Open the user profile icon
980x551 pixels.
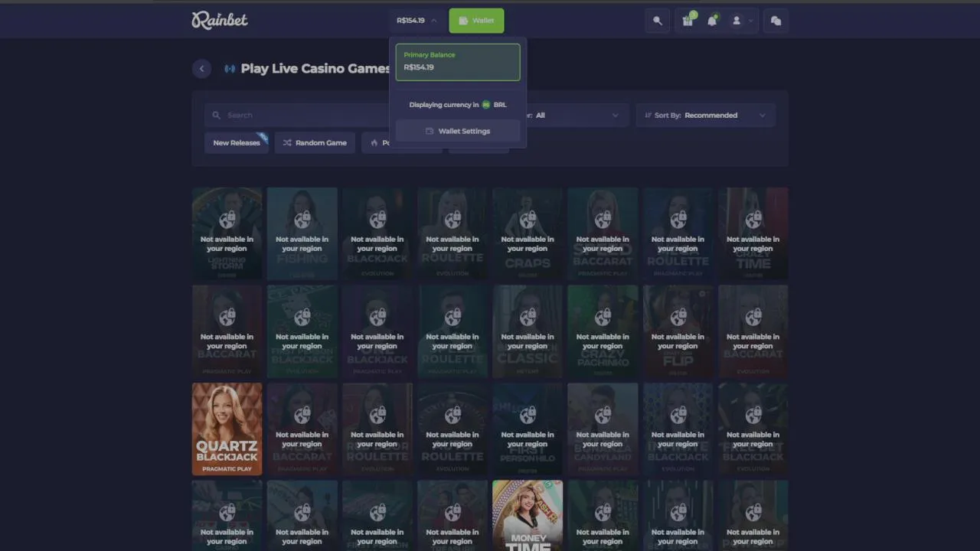pyautogui.click(x=737, y=21)
